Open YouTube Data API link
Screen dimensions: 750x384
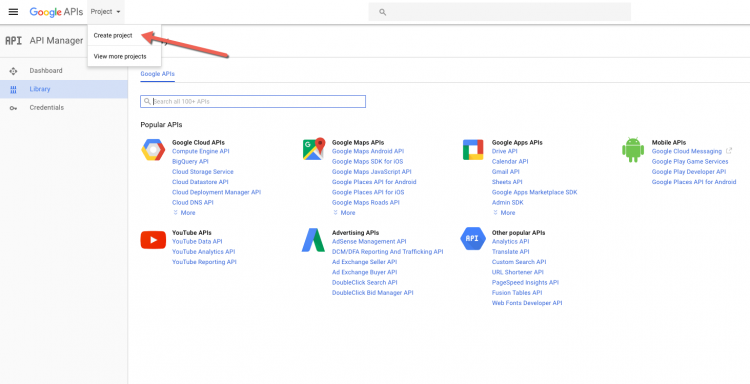coord(197,241)
